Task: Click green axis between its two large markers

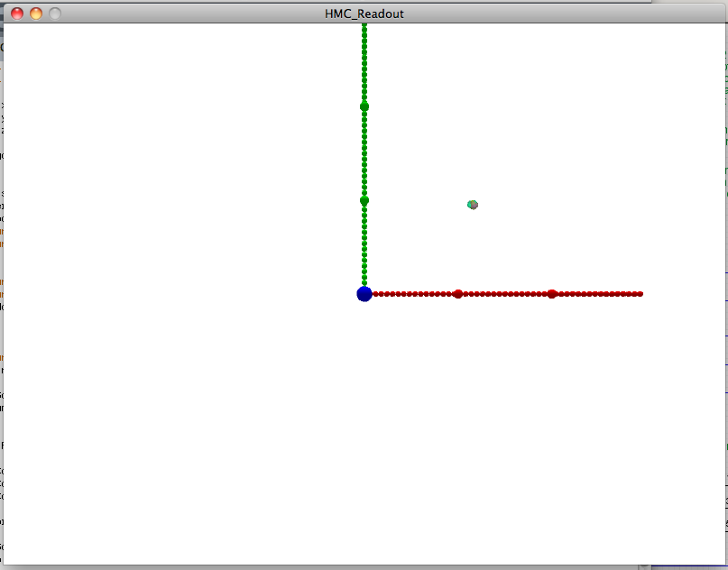Action: [364, 153]
